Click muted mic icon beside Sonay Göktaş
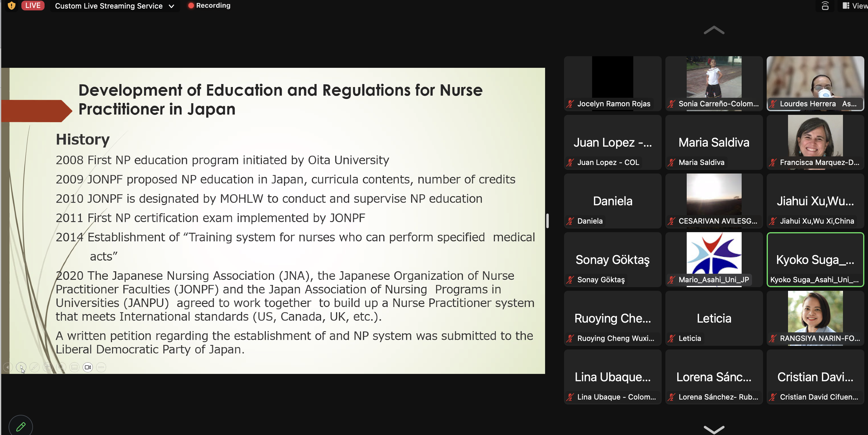 [x=570, y=280]
